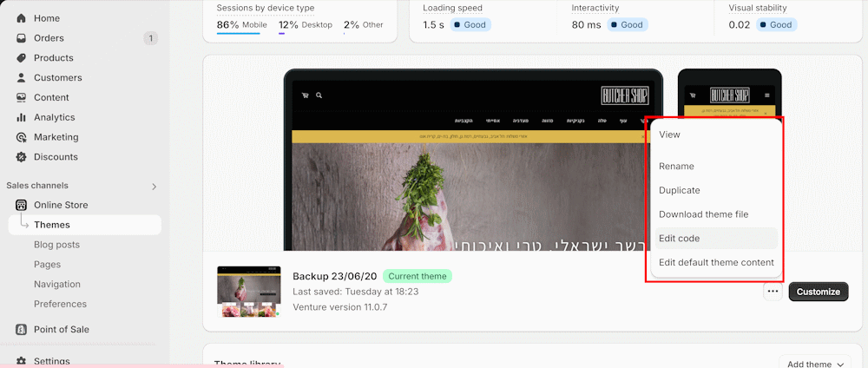The height and width of the screenshot is (368, 868).
Task: Click the Mobile sessions 86% segment
Action: pos(241,25)
